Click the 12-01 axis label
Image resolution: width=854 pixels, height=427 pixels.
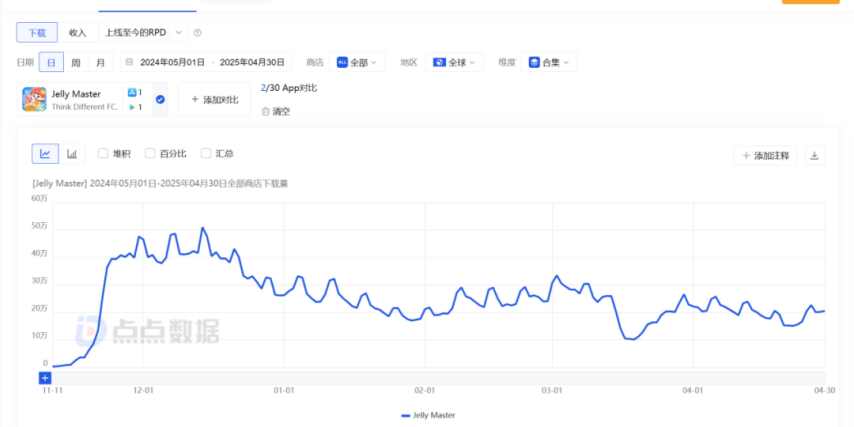(143, 391)
